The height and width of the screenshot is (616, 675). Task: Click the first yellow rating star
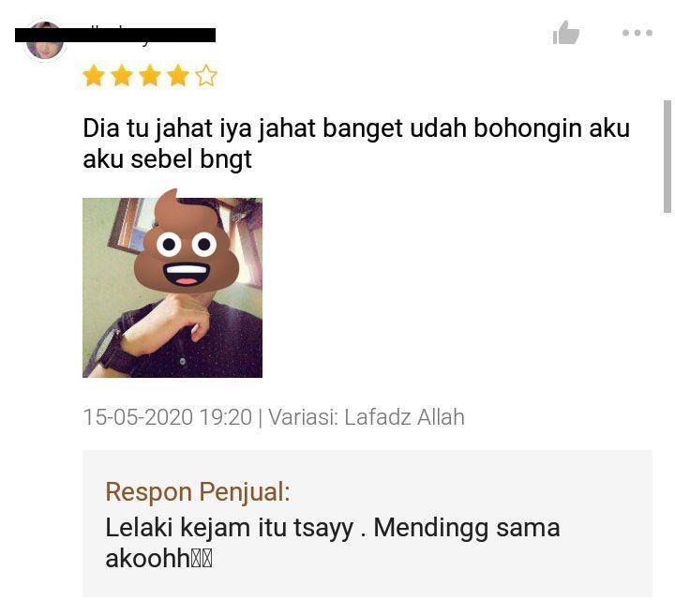(94, 76)
